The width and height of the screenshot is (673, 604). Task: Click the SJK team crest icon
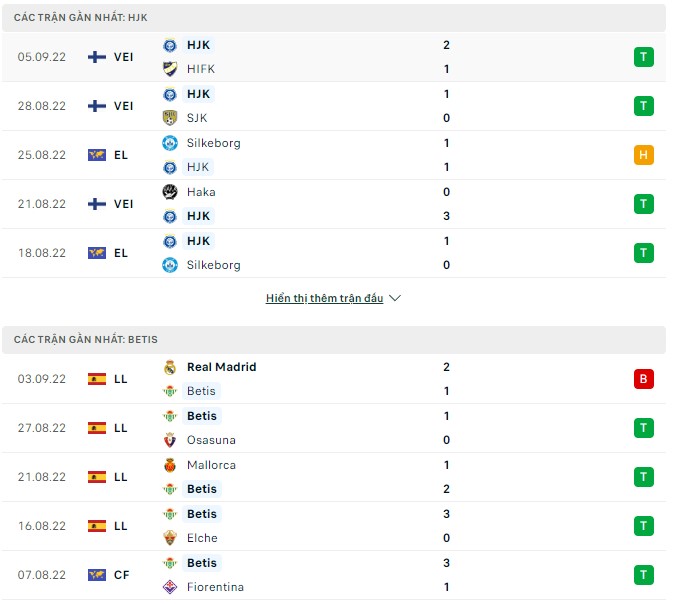pyautogui.click(x=169, y=118)
